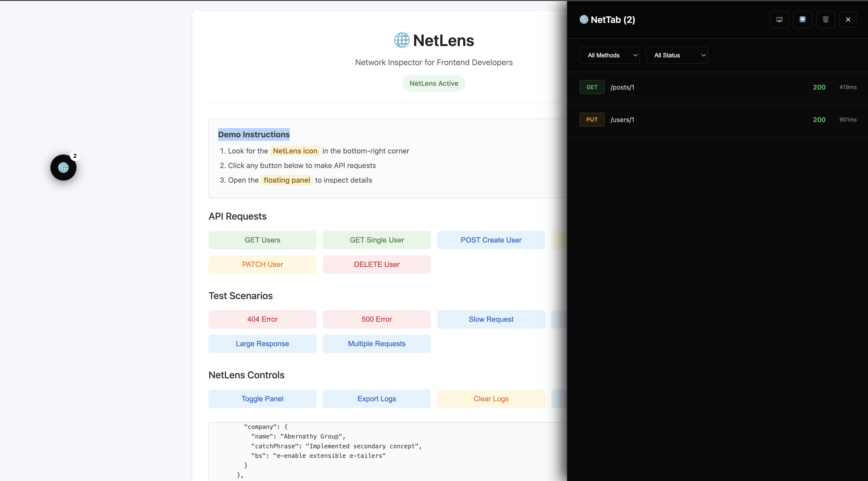The image size is (868, 481).
Task: Trigger the 404 Error scenario
Action: (x=262, y=319)
